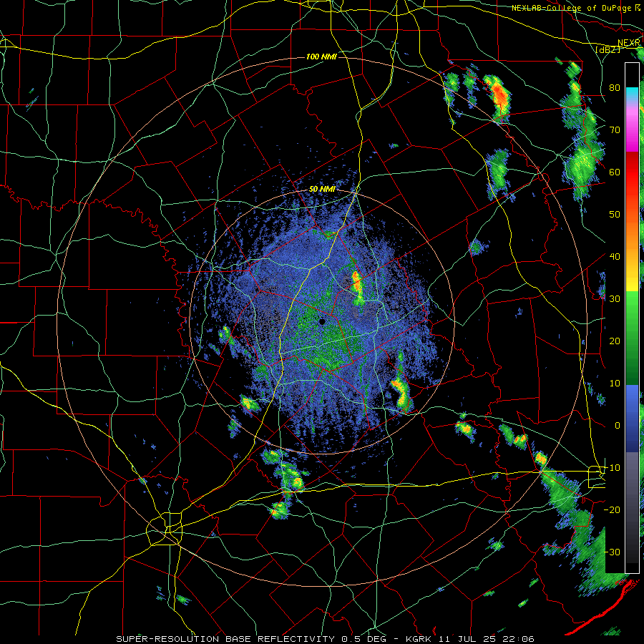Viewport: 644px width, 644px height.
Task: Click the KGRK radar site black dot
Action: point(322,321)
